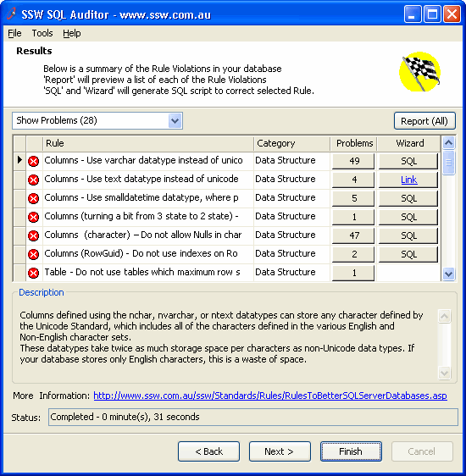Click the Report (All) button
This screenshot has width=466, height=476.
click(424, 121)
